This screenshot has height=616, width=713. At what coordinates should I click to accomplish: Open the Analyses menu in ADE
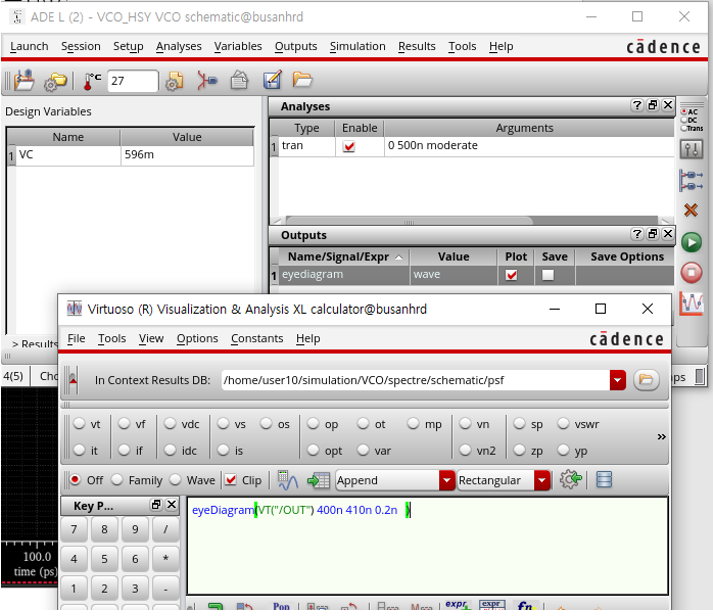179,46
